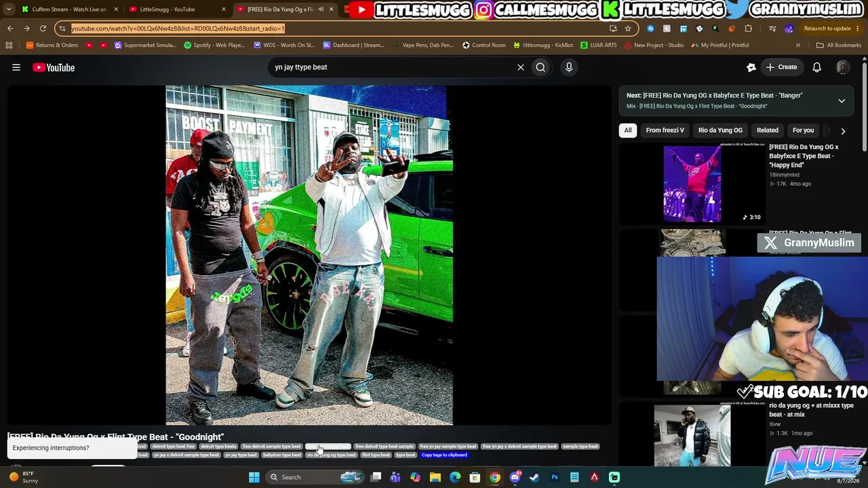Open the YouTube account avatar menu
The image size is (868, 488).
pos(843,67)
